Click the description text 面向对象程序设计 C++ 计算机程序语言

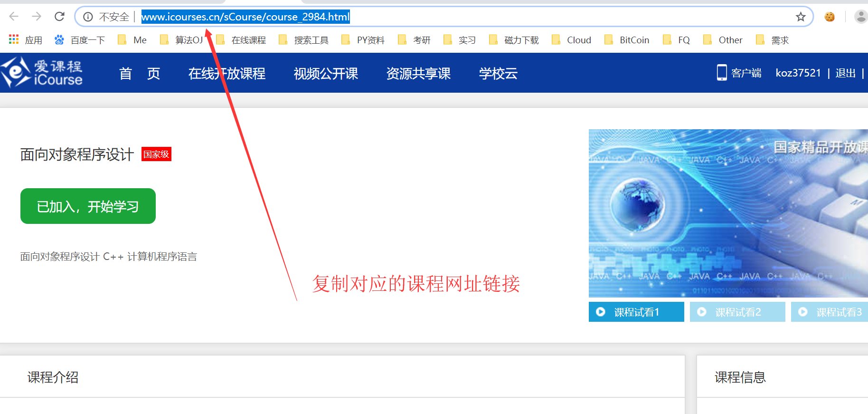[x=108, y=257]
